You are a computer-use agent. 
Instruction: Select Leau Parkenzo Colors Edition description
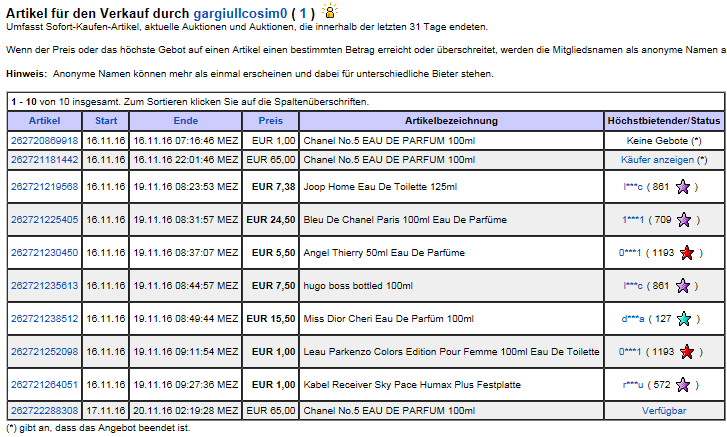(451, 352)
